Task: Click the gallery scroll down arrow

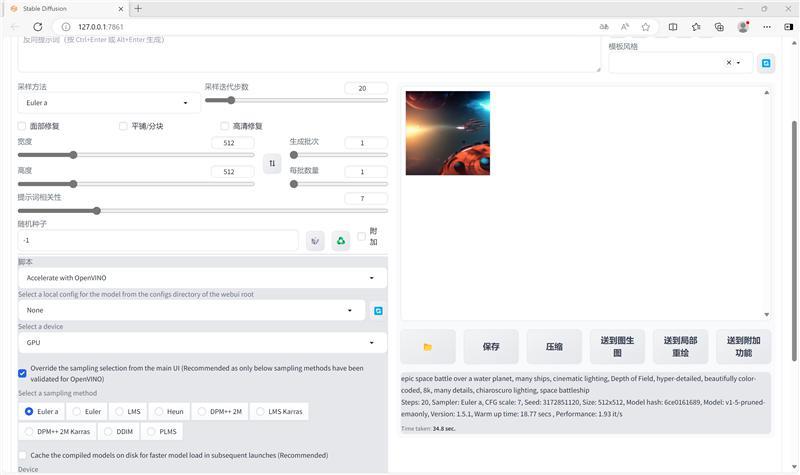Action: pyautogui.click(x=766, y=315)
